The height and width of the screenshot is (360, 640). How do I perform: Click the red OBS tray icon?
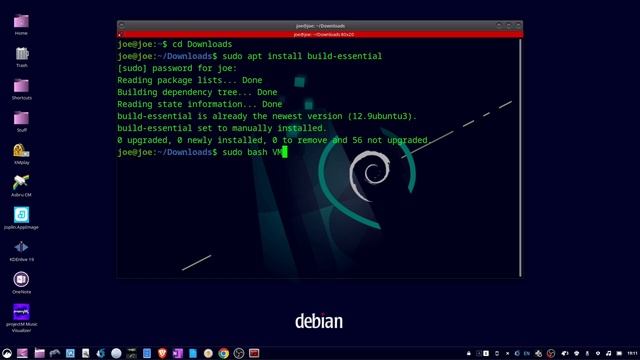tap(551, 353)
